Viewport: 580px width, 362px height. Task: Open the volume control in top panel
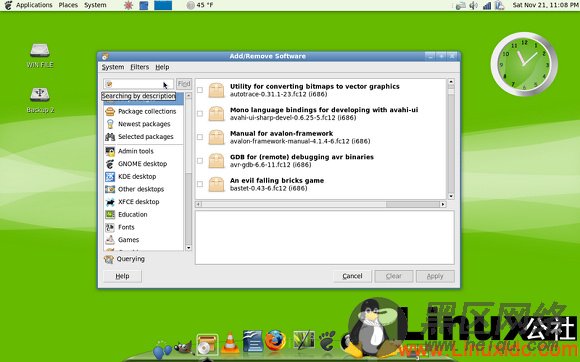pos(473,5)
